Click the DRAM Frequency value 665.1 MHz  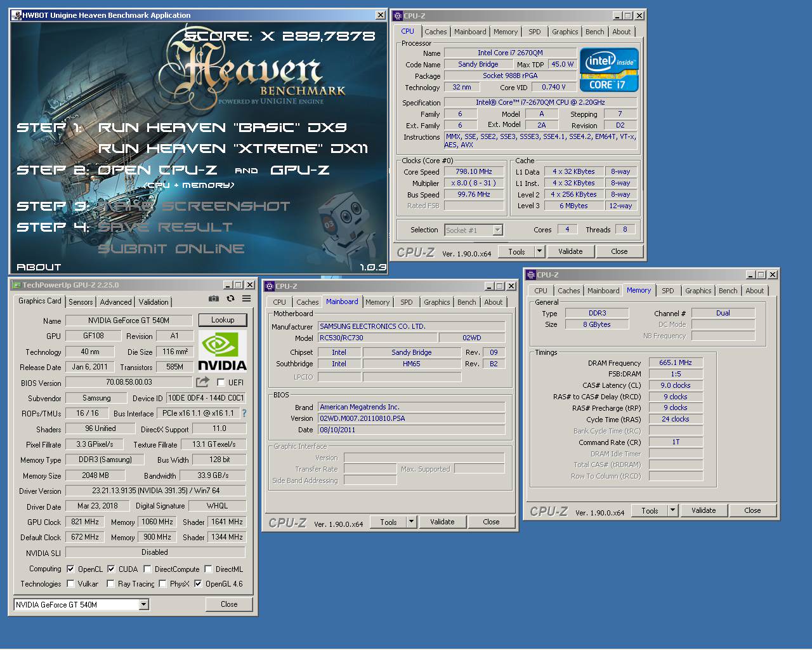click(675, 362)
